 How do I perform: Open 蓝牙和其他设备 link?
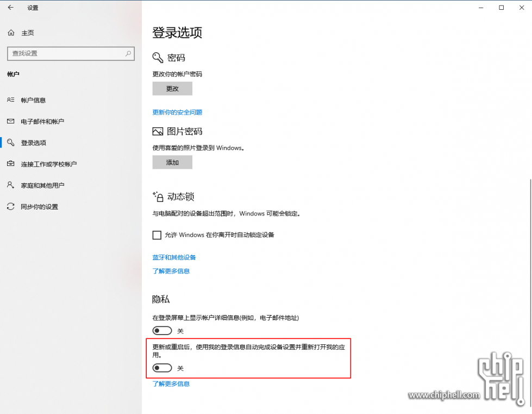coord(174,257)
